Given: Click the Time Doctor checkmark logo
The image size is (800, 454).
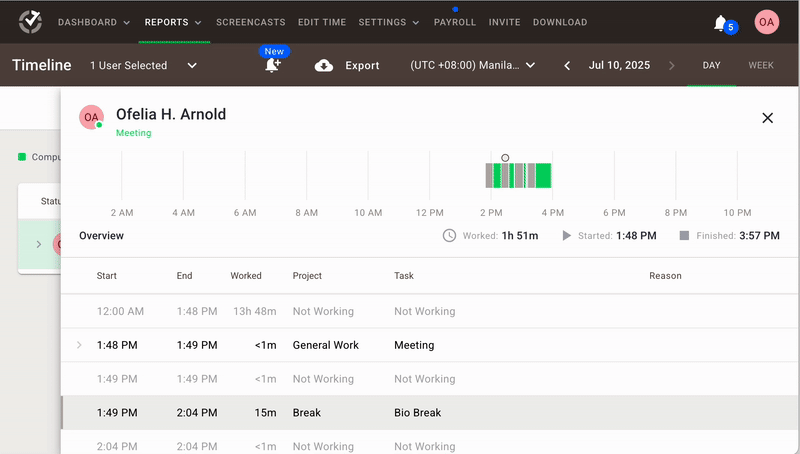Looking at the screenshot, I should pos(31,21).
